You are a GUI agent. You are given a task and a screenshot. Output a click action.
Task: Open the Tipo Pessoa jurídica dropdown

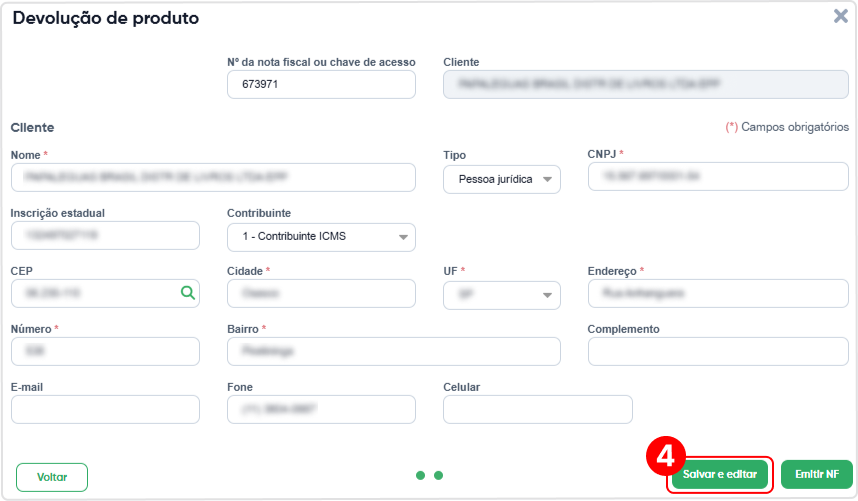click(502, 179)
